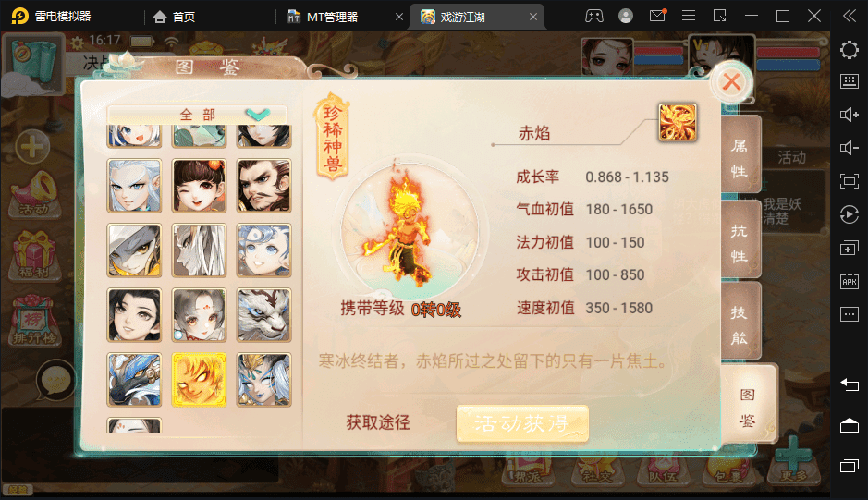Open the 技能 side tab
Screen dimensions: 868x500
pos(740,323)
